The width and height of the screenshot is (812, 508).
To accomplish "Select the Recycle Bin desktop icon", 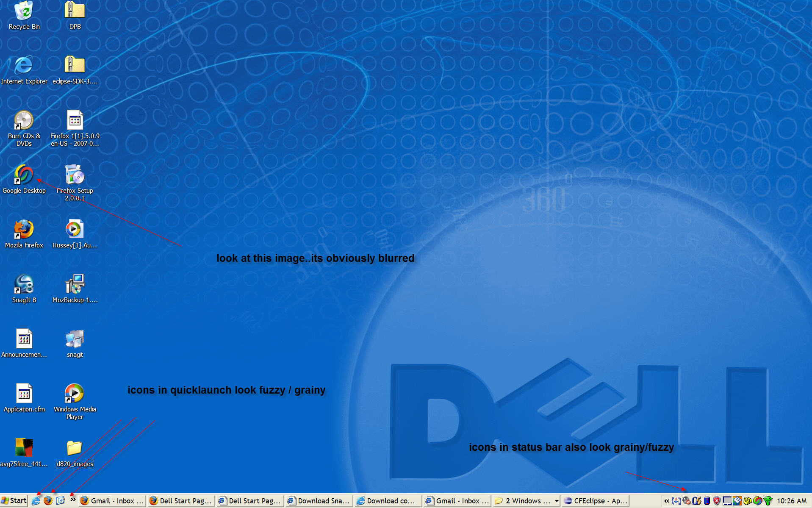I will [x=24, y=16].
